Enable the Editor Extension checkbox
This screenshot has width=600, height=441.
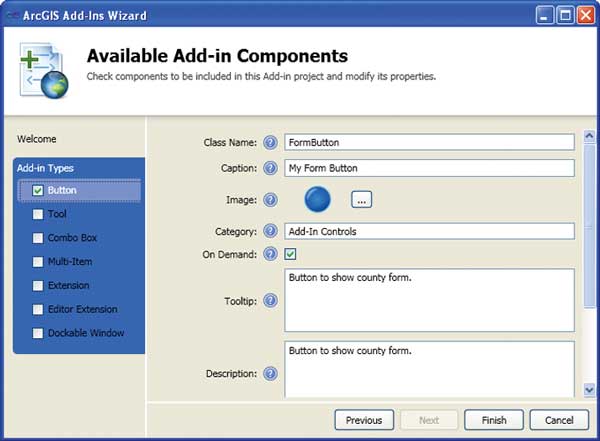tap(38, 309)
